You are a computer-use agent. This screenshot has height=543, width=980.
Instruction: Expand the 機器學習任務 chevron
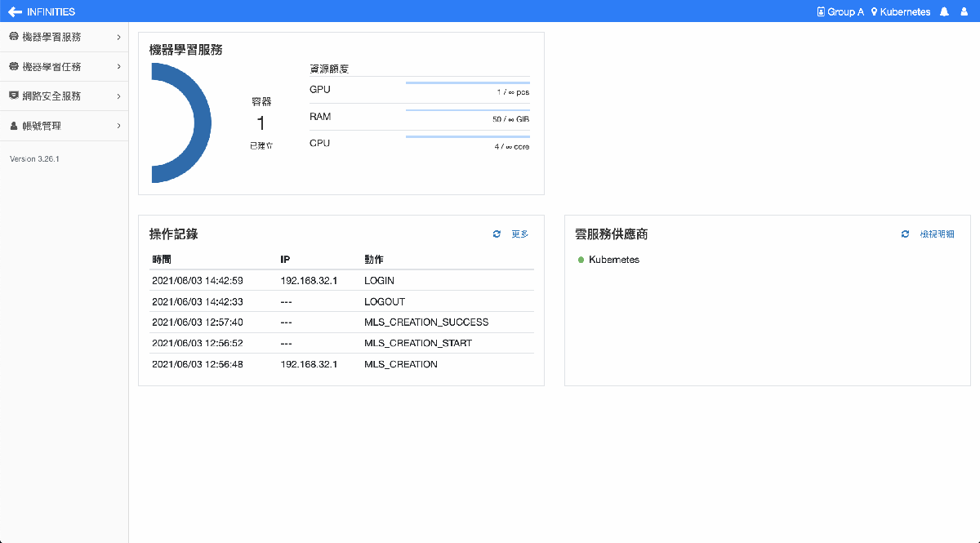tap(118, 67)
